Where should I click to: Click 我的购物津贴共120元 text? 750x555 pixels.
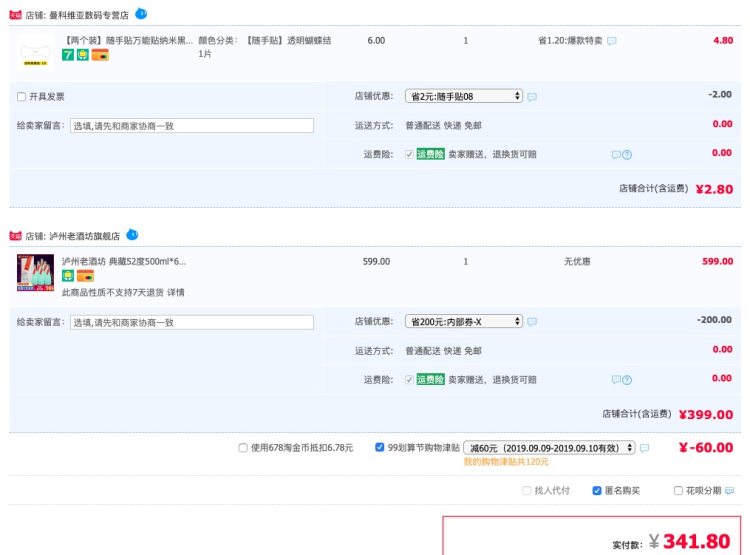pyautogui.click(x=506, y=462)
